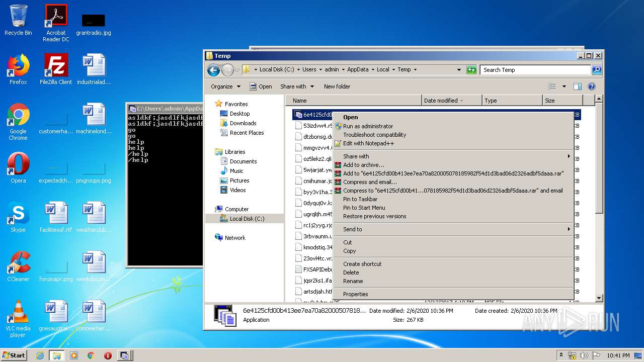The height and width of the screenshot is (362, 644).
Task: Open FileZilla Client shortcut
Action: 56,69
